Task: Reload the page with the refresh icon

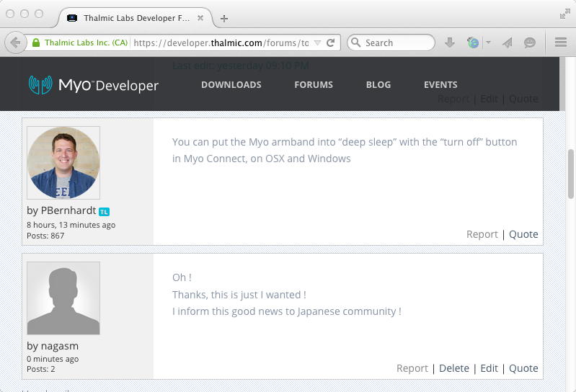Action: (x=330, y=43)
